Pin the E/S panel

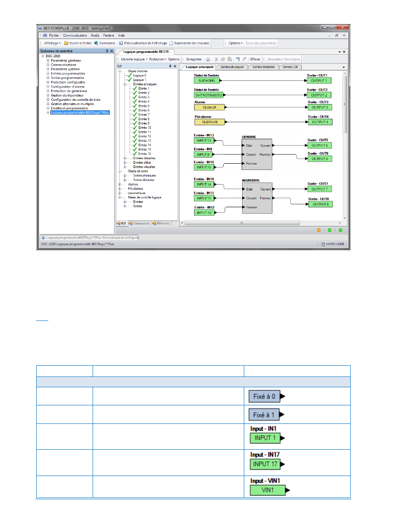pos(170,66)
